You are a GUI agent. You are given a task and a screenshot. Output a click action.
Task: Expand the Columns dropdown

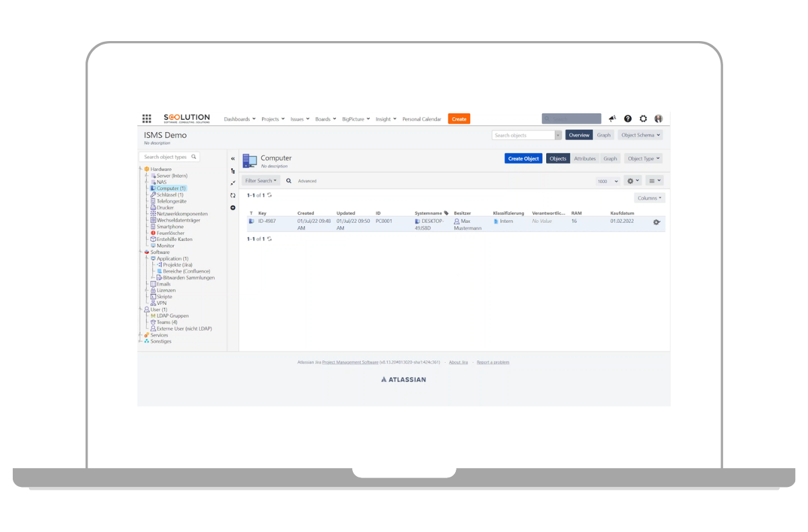[x=649, y=198]
